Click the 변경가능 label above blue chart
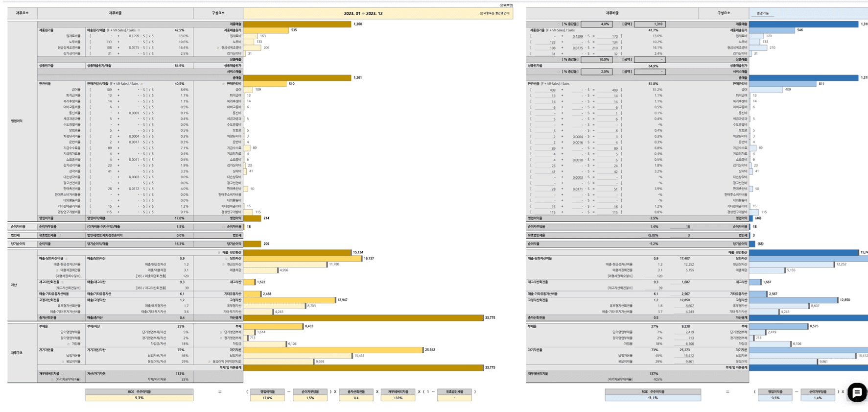Image resolution: width=868 pixels, height=412 pixels. coord(763,13)
